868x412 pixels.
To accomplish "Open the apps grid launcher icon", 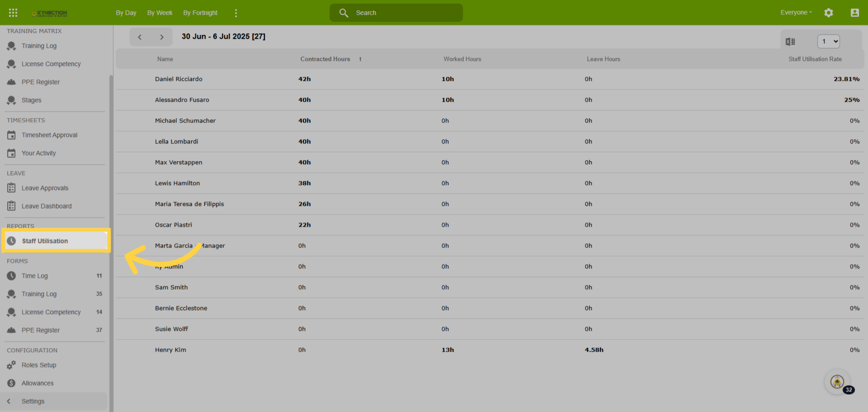I will coord(13,13).
